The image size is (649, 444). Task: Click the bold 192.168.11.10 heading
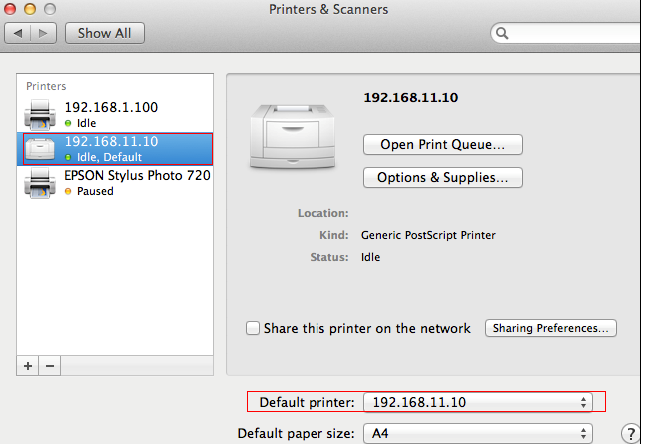pyautogui.click(x=411, y=98)
